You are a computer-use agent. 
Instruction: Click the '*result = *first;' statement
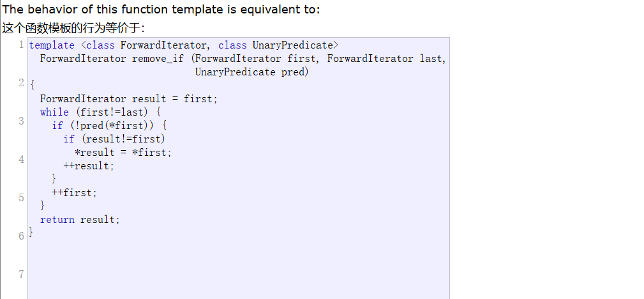[x=123, y=153]
